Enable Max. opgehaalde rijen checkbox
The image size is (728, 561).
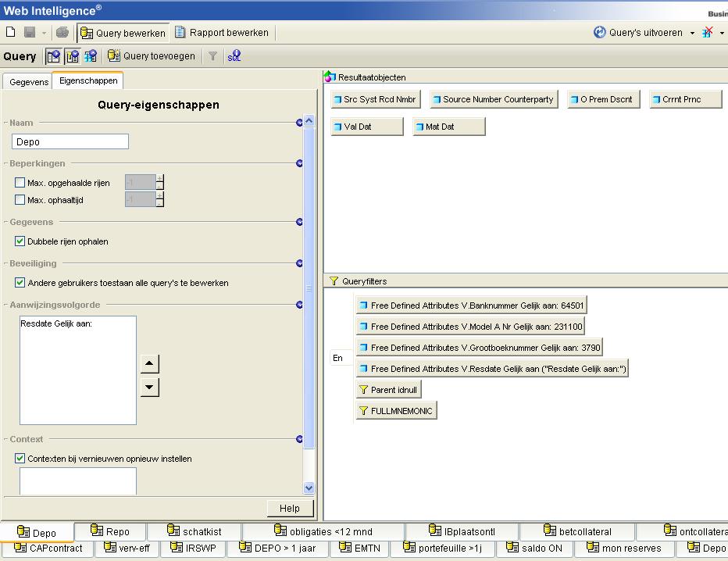click(20, 183)
